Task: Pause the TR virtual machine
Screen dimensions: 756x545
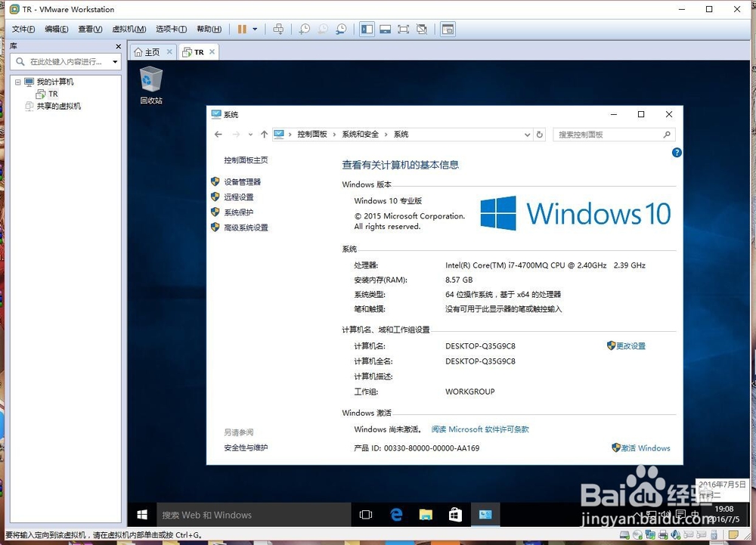Action: [242, 29]
